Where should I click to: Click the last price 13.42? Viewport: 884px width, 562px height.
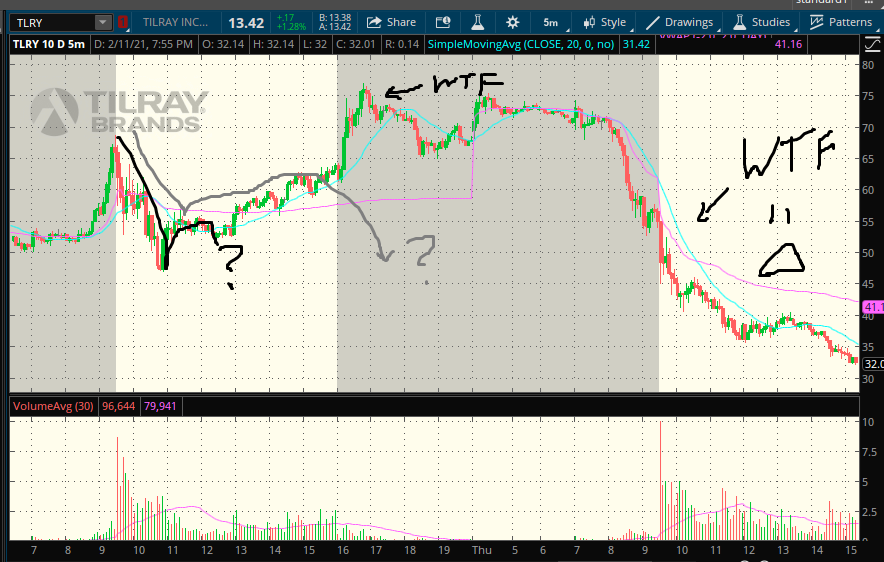pyautogui.click(x=246, y=23)
